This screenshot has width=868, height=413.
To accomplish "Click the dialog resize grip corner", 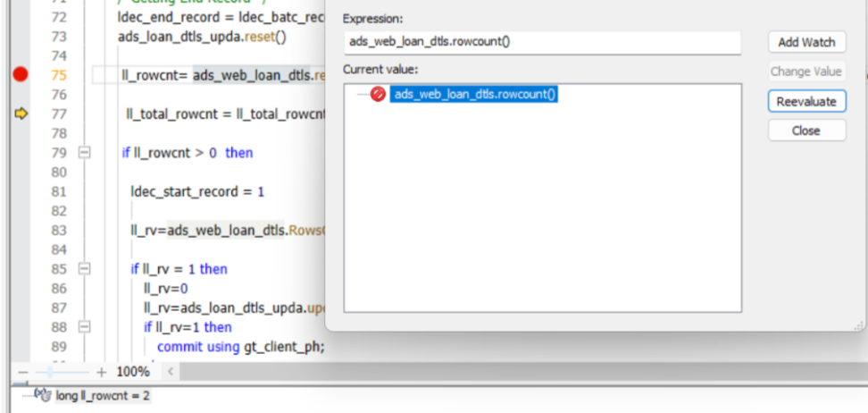I will point(861,329).
